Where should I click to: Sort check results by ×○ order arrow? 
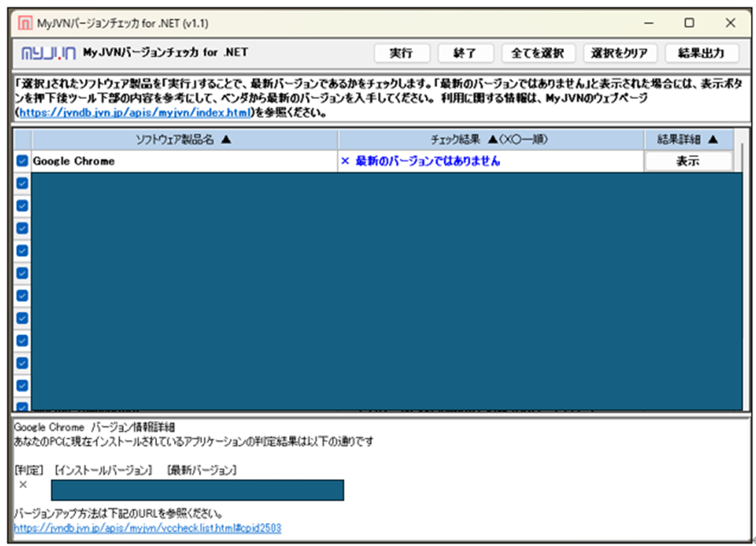coord(492,139)
